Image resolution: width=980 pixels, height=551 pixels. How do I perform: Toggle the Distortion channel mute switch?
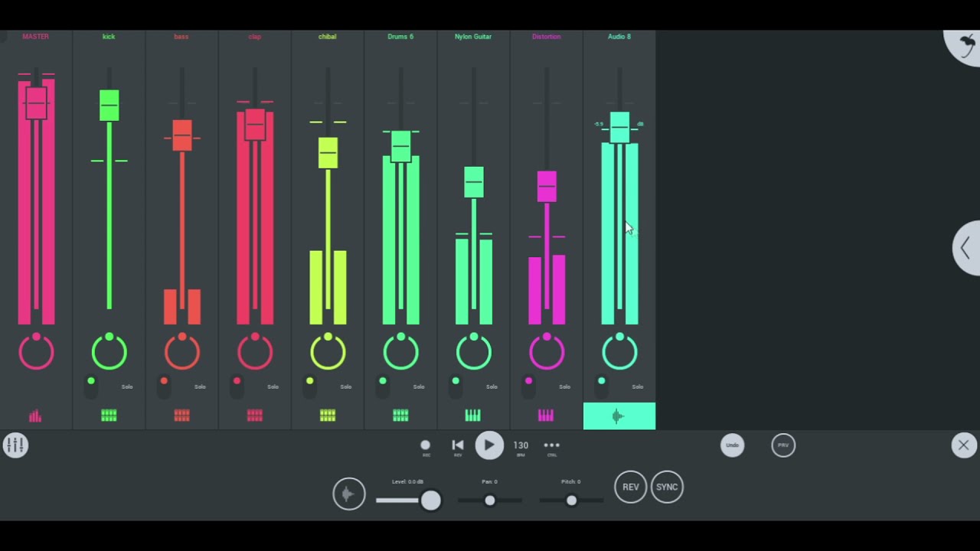click(x=528, y=386)
